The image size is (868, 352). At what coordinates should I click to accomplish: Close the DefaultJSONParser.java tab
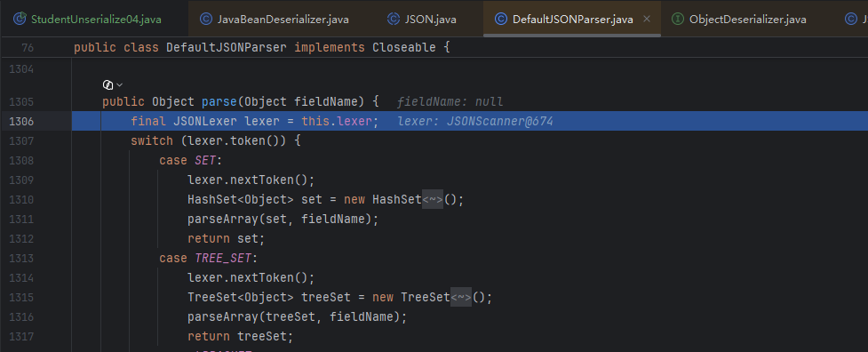click(x=647, y=20)
